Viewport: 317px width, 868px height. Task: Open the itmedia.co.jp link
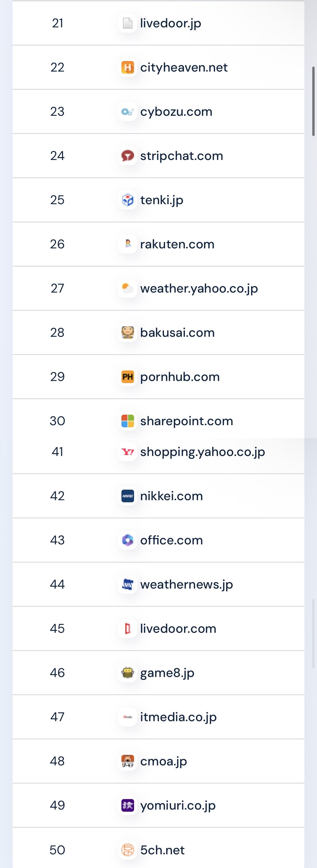point(178,717)
